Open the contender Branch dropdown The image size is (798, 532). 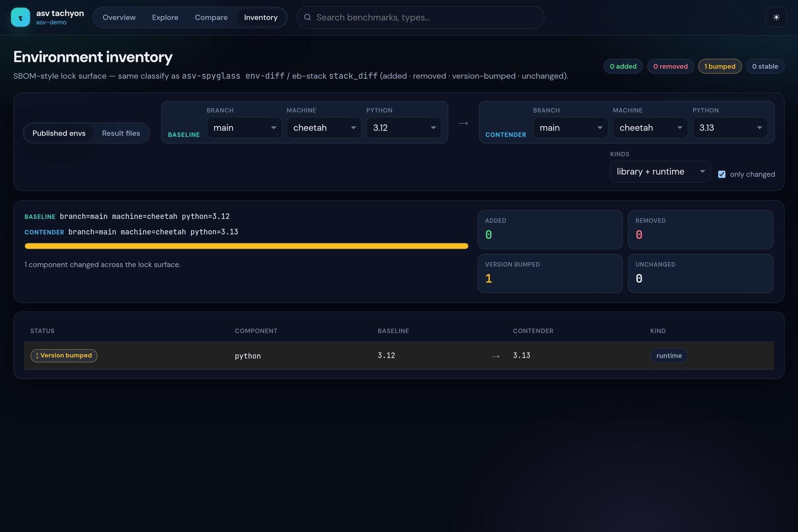coord(571,128)
